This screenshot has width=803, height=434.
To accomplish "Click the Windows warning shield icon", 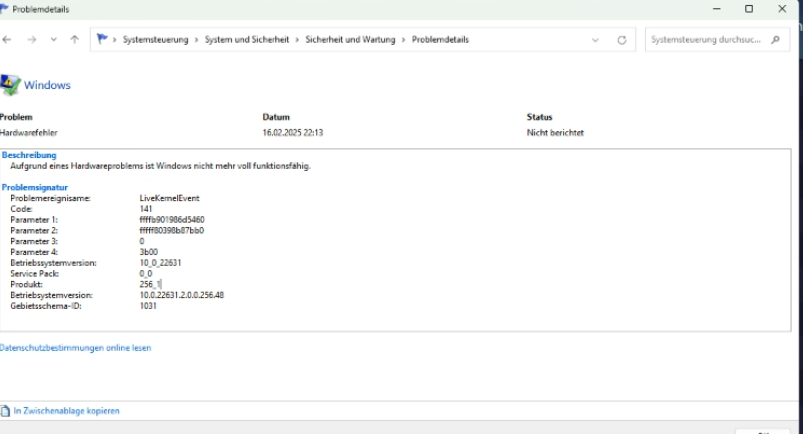I will pos(10,85).
